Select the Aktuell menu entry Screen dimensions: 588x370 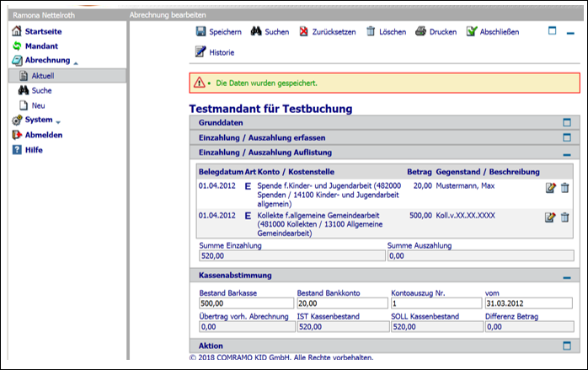pos(43,76)
